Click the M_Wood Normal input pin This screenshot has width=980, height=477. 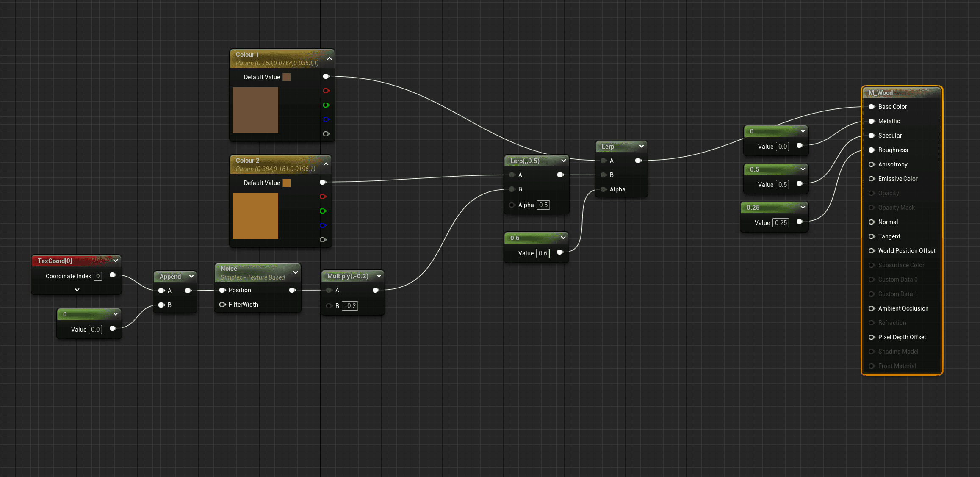click(x=872, y=222)
